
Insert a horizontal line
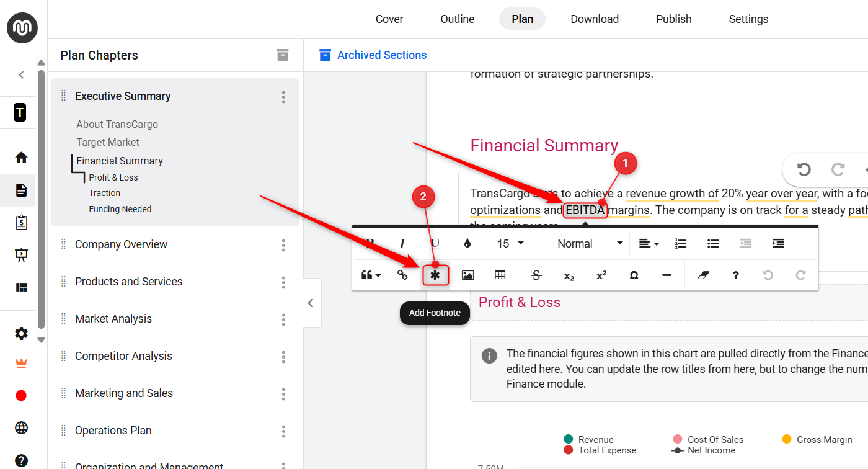(x=666, y=275)
